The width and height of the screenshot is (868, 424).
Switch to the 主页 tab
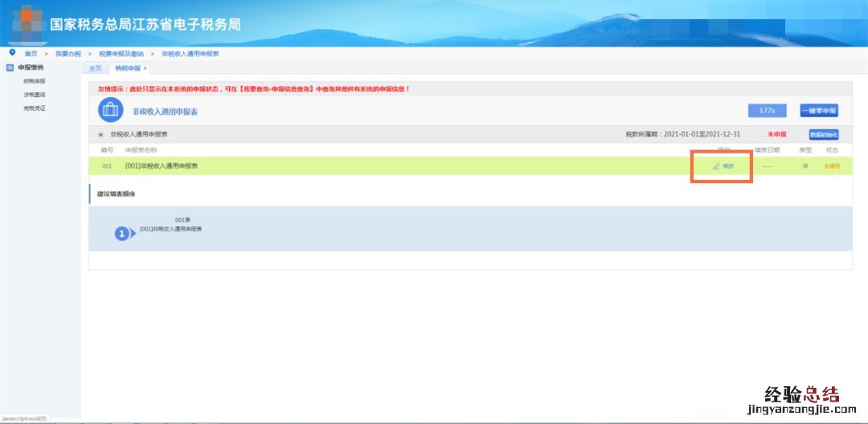tap(95, 68)
